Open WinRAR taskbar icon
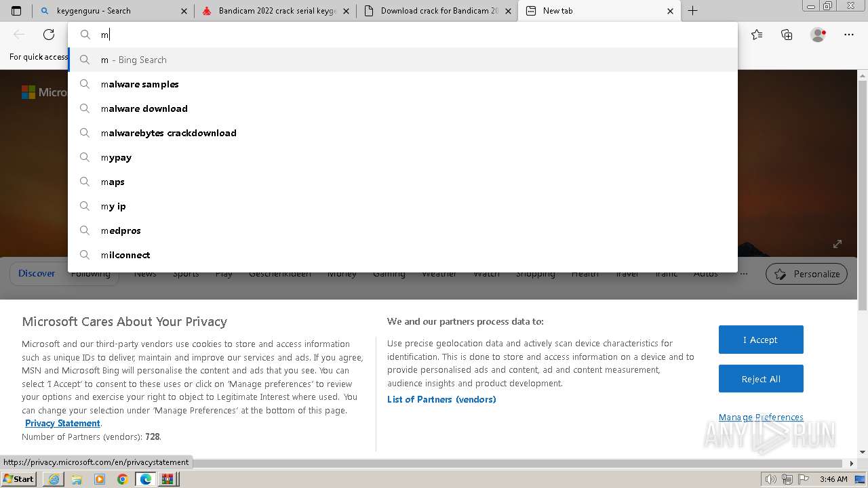868x488 pixels. click(x=167, y=479)
